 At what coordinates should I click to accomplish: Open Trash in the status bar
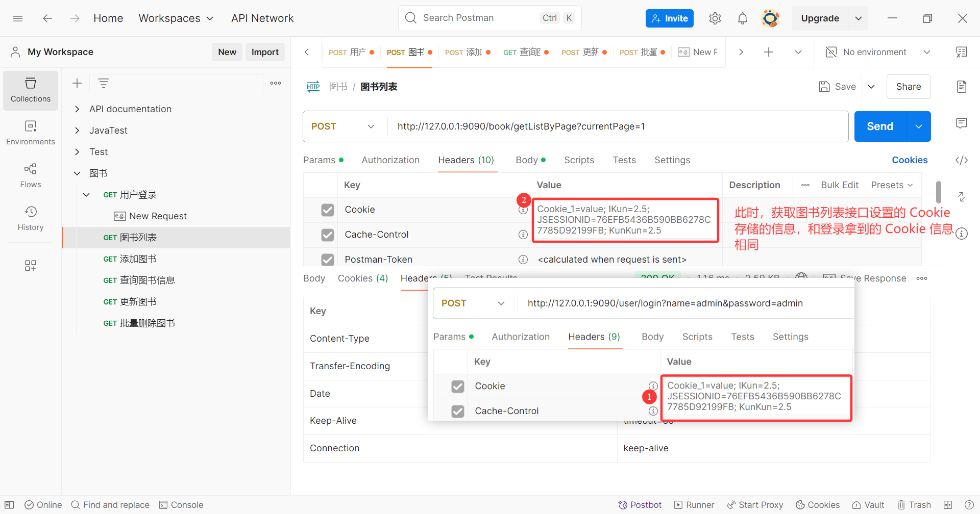914,505
